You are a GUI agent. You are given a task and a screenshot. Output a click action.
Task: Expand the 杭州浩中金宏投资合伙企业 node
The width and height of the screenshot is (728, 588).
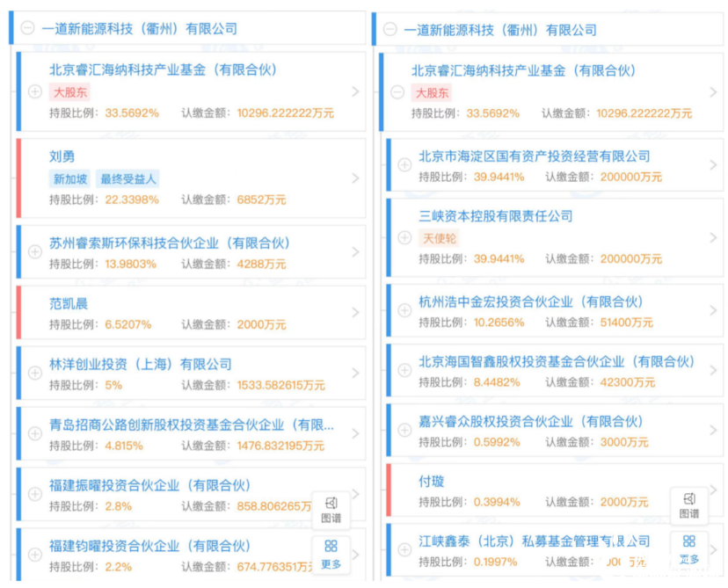tap(404, 310)
